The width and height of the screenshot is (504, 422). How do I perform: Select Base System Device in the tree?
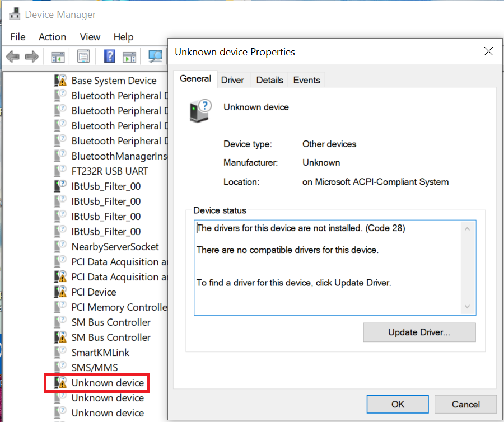coord(114,80)
